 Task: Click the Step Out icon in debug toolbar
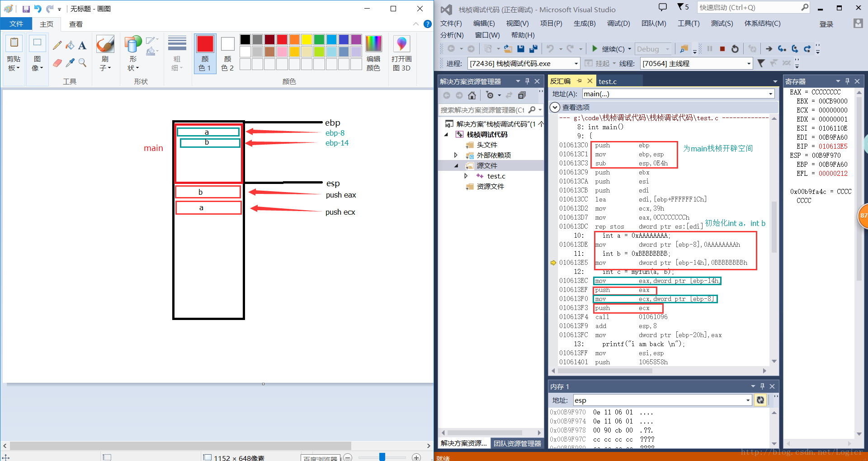(807, 49)
